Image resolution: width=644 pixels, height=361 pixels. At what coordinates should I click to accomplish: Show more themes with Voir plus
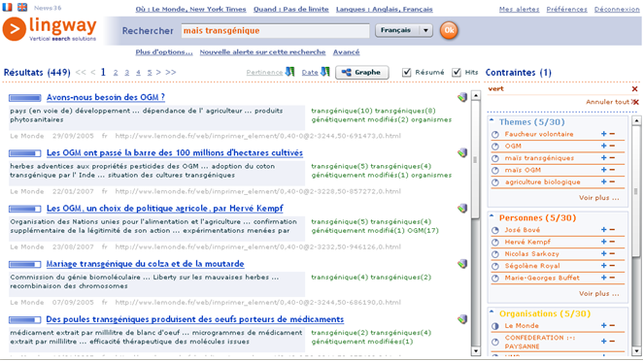(x=598, y=198)
